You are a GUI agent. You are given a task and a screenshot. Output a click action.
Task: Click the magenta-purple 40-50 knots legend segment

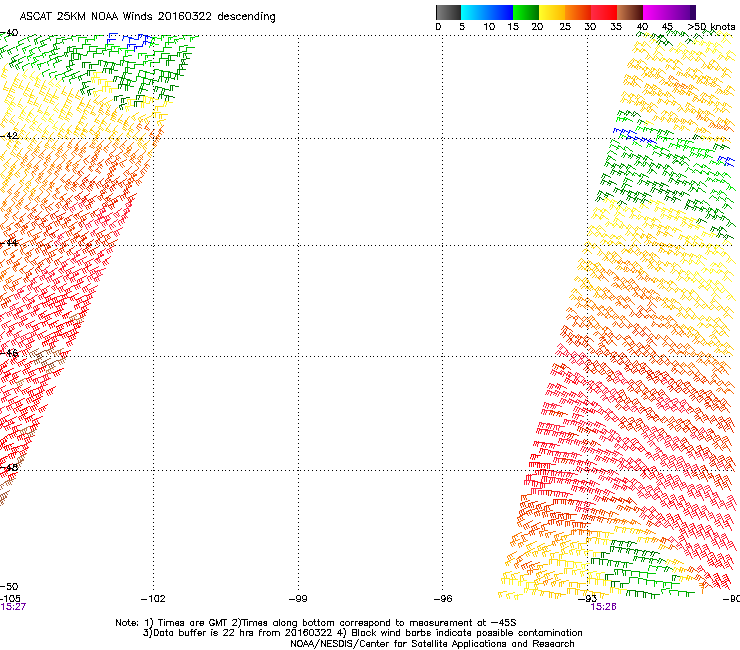pos(669,12)
